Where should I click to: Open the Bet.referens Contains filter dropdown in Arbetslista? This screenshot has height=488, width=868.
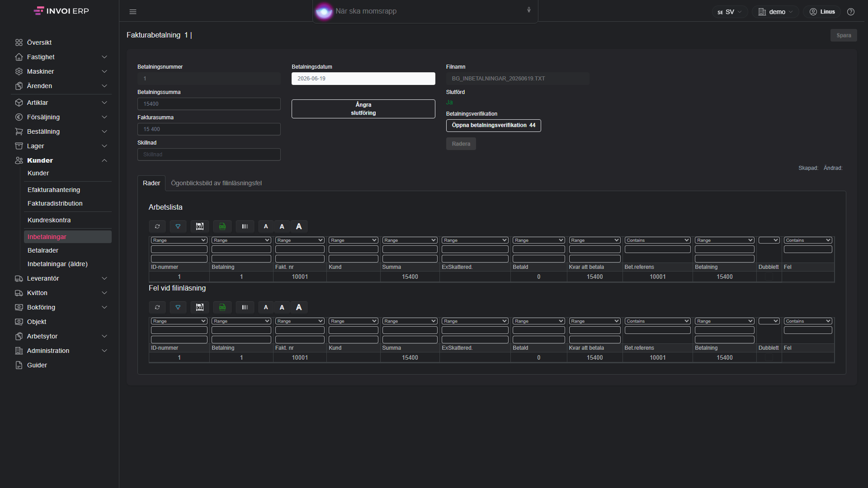[x=658, y=240]
